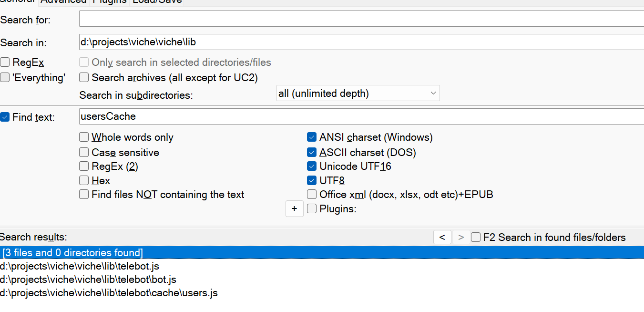Click the Find text field containing usersCache
The height and width of the screenshot is (312, 644).
pyautogui.click(x=361, y=116)
